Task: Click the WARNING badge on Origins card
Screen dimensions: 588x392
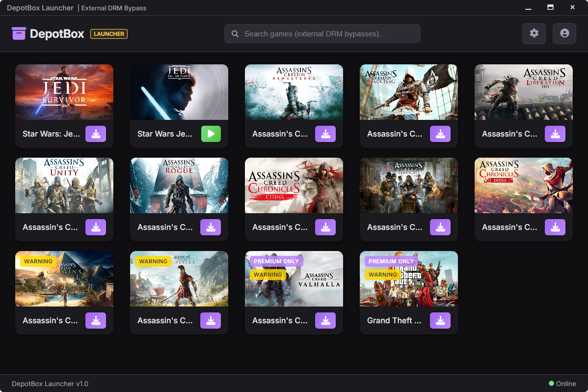Action: click(38, 261)
